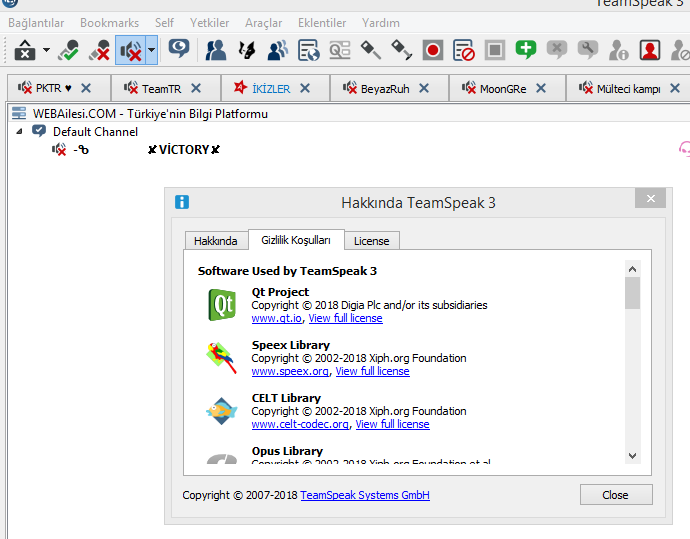The image size is (690, 539).
Task: Click the away status toolbar icon
Action: (x=25, y=50)
